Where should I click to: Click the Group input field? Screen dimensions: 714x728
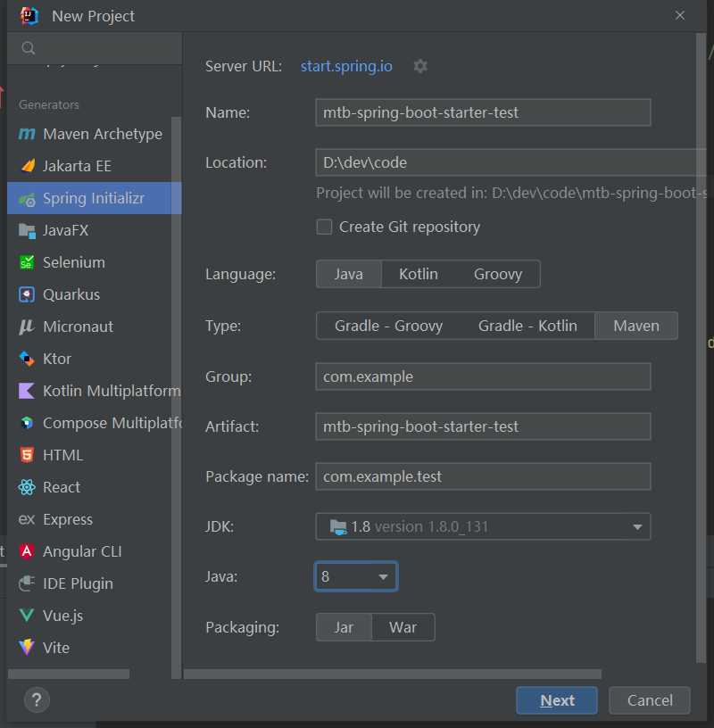(x=483, y=376)
